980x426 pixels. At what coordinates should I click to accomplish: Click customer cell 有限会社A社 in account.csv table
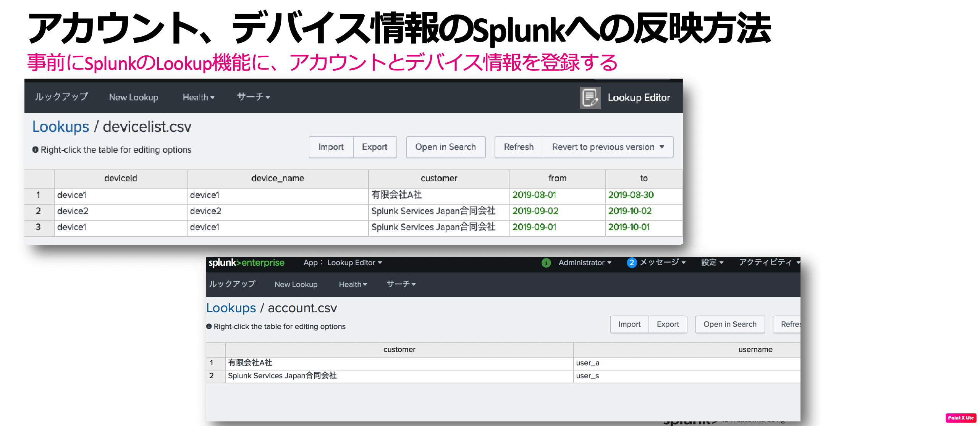click(399, 363)
